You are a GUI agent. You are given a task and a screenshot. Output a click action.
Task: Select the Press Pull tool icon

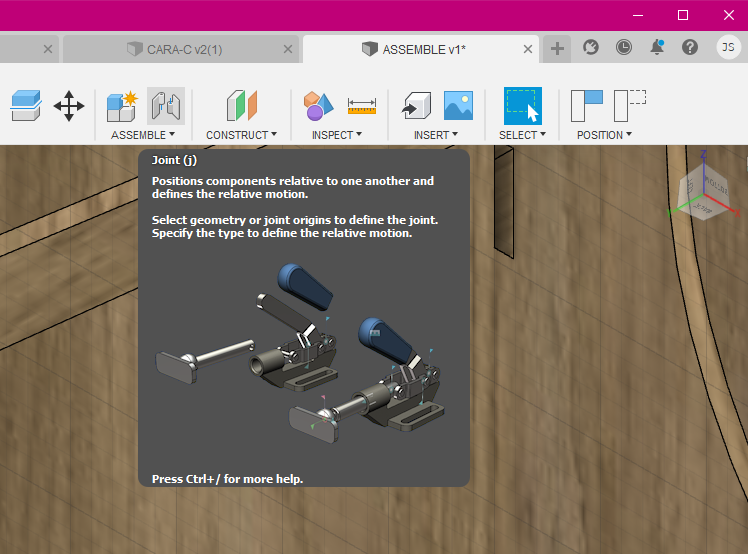pos(26,105)
